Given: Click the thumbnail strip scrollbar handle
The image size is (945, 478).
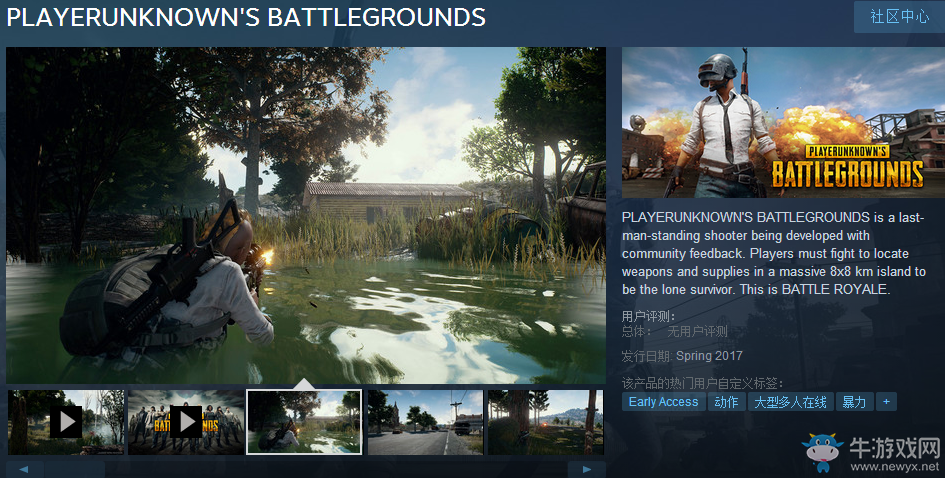Looking at the screenshot, I should click(75, 470).
